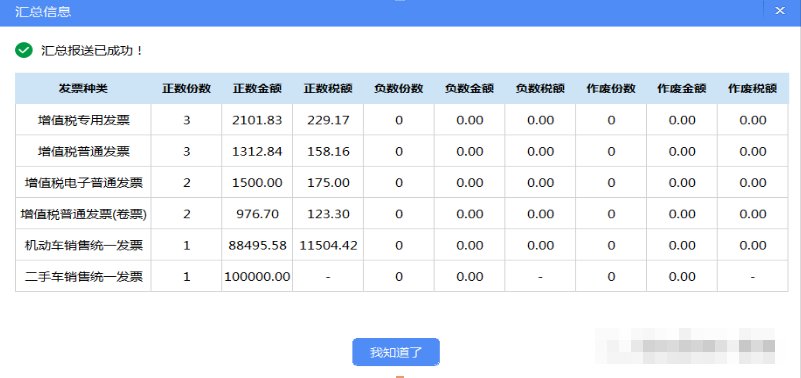Click the 正数税额 column header
Image resolution: width=801 pixels, height=378 pixels.
(x=328, y=88)
